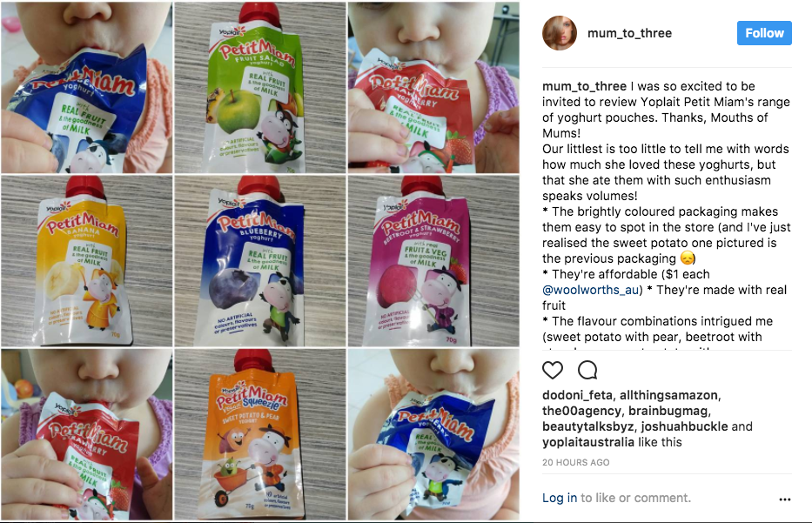Open dodoni_feta liker profile
The width and height of the screenshot is (812, 523).
(x=577, y=395)
